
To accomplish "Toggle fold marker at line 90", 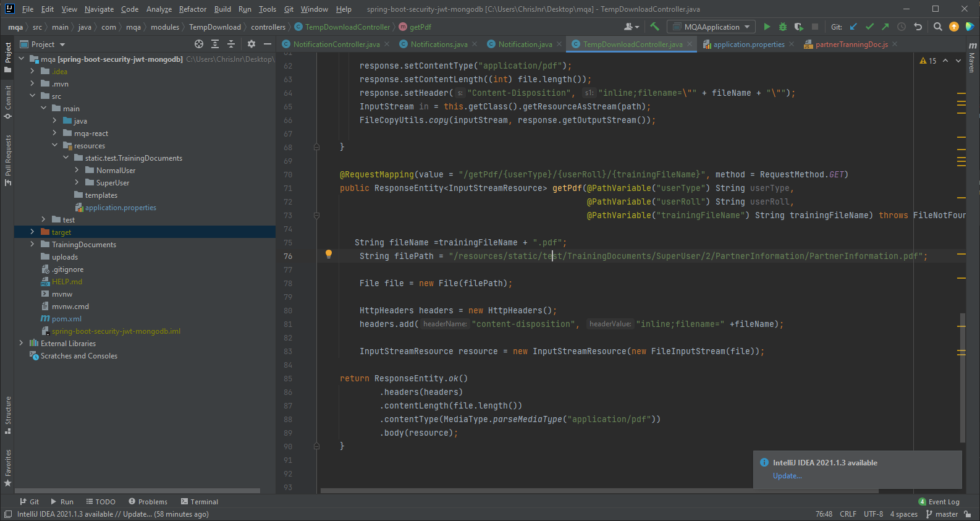I will [x=316, y=446].
